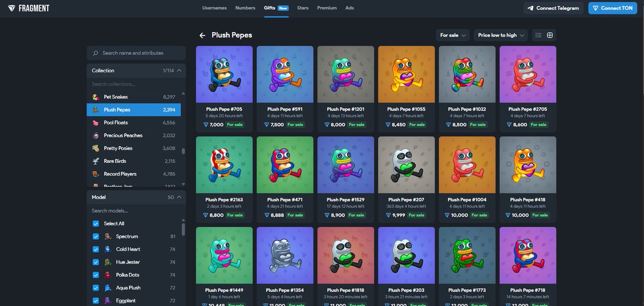This screenshot has height=306, width=644.
Task: Uncheck the Cold Heart model checkbox
Action: [x=96, y=250]
